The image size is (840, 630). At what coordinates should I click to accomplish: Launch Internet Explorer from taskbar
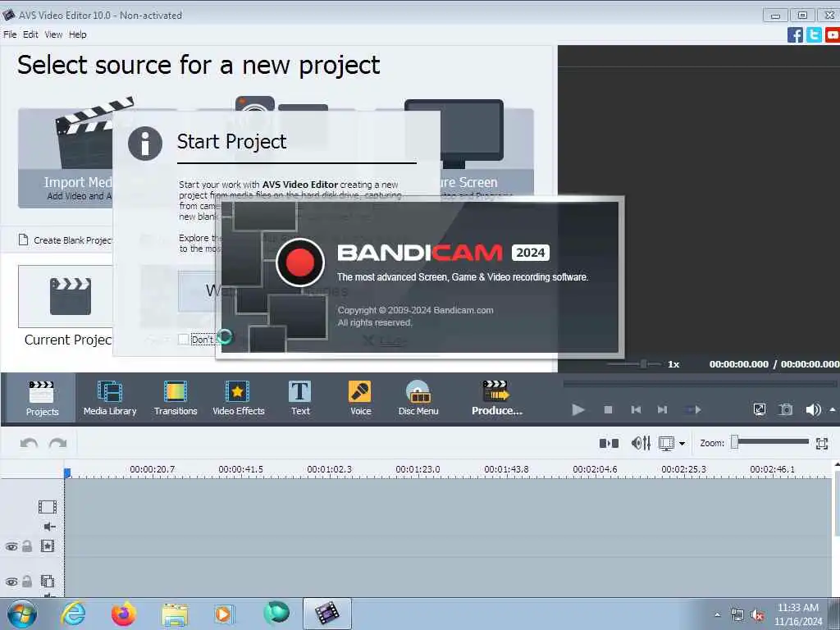[x=73, y=614]
